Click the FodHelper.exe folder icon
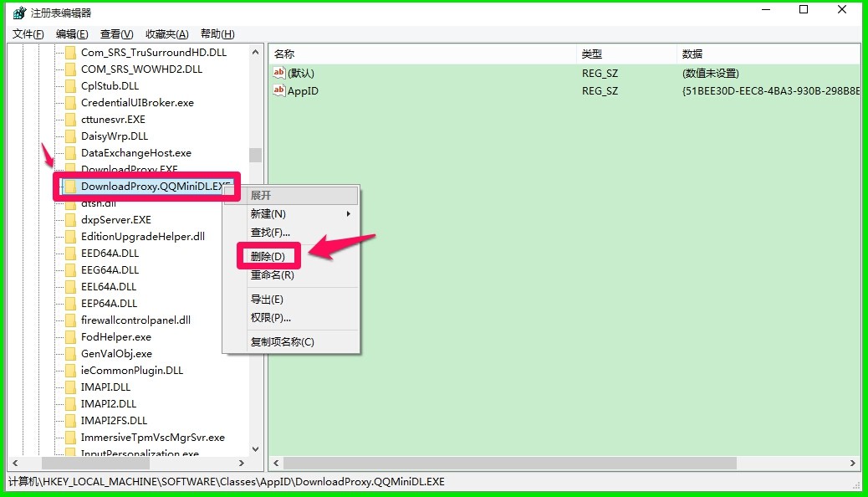Screen dimensions: 868x497 pos(70,336)
